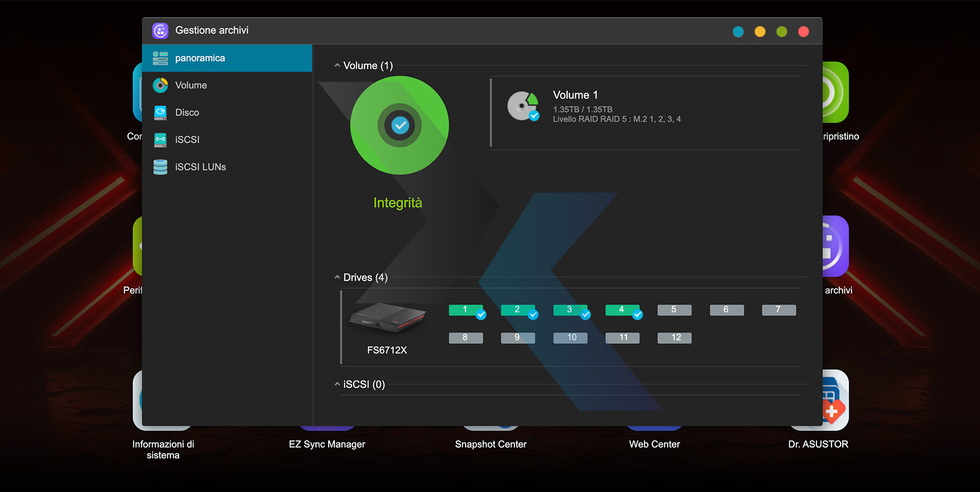The height and width of the screenshot is (492, 980).
Task: Select active drive slot 3
Action: tap(570, 310)
